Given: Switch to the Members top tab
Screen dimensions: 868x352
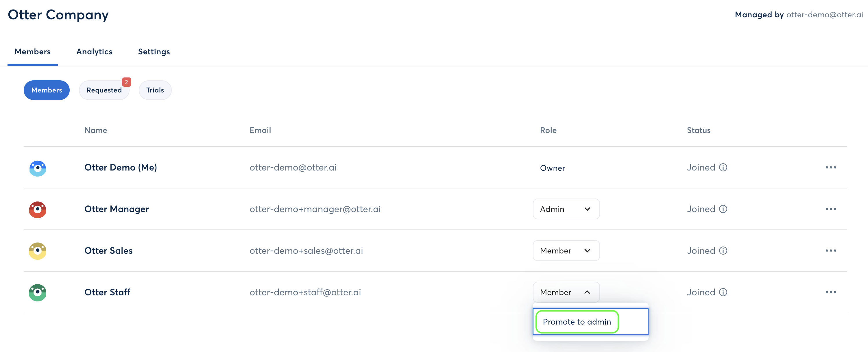Looking at the screenshot, I should pyautogui.click(x=33, y=51).
